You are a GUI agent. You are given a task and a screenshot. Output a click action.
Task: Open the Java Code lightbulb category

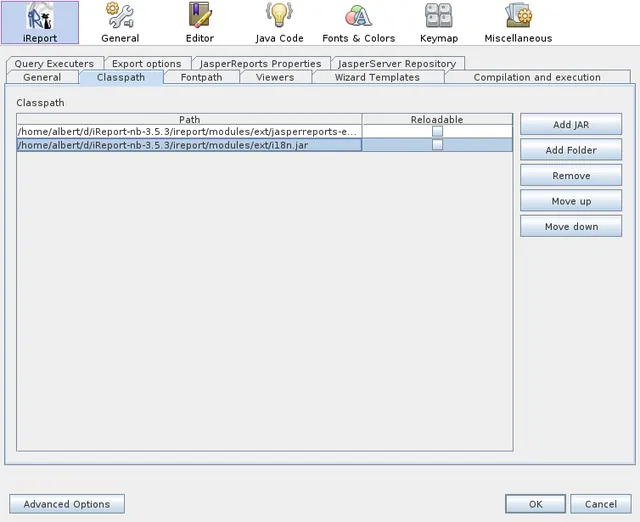pos(279,22)
